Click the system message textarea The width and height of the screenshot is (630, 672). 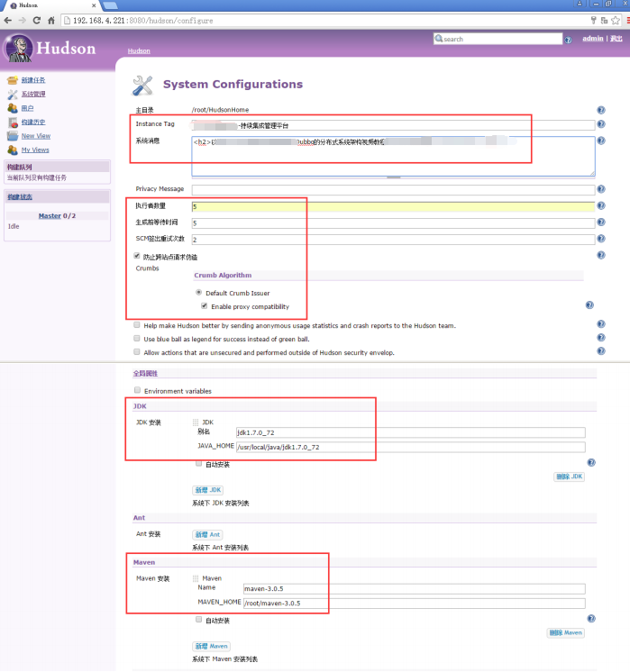click(393, 156)
